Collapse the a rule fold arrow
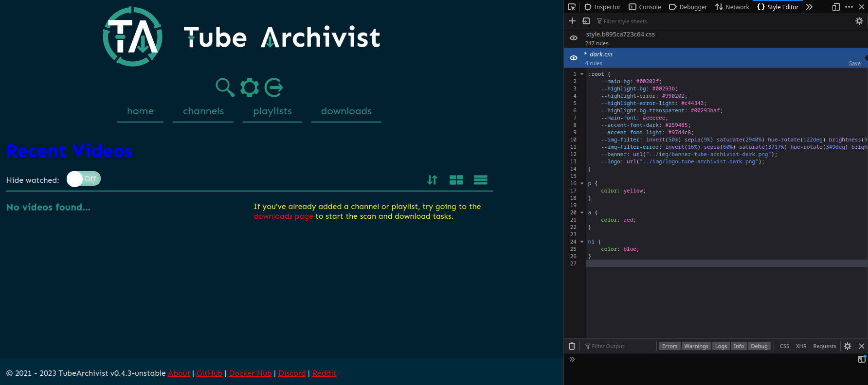This screenshot has width=868, height=385. [x=582, y=213]
